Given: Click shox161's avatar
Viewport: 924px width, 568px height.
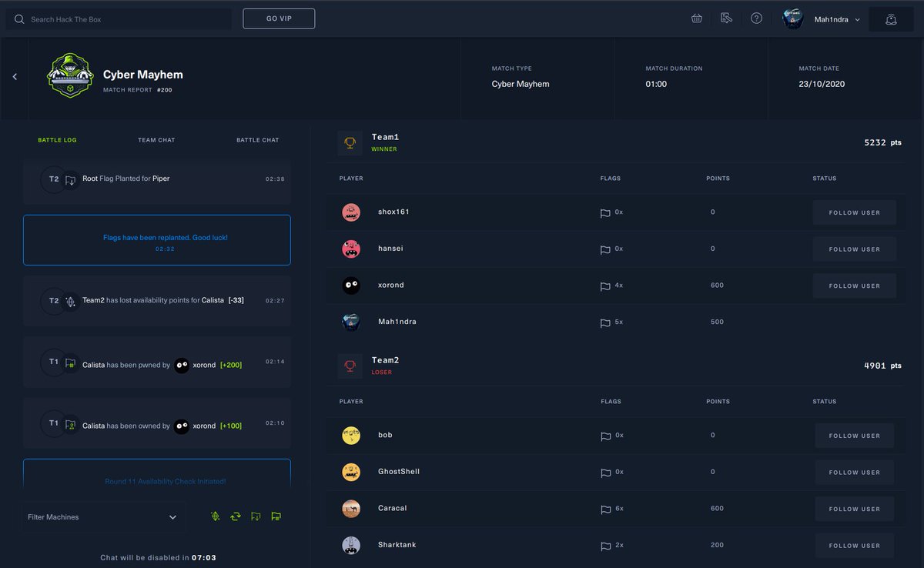Looking at the screenshot, I should [x=351, y=212].
